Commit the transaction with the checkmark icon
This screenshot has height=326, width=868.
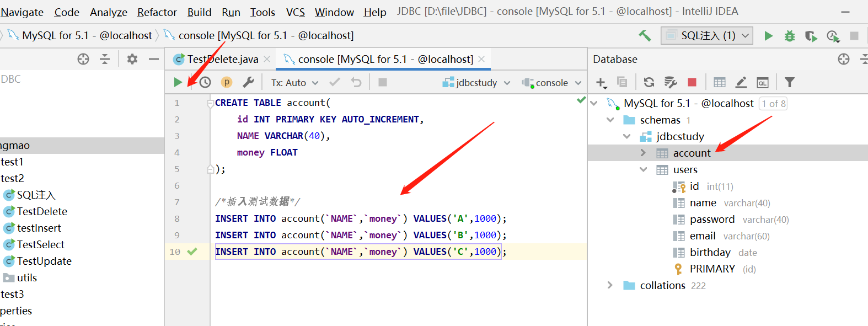pos(334,82)
